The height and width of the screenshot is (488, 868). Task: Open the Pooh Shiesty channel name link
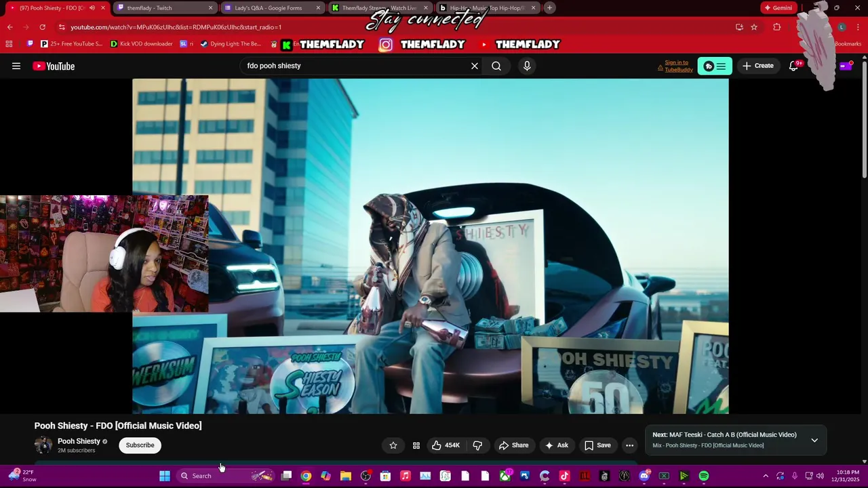pos(79,441)
